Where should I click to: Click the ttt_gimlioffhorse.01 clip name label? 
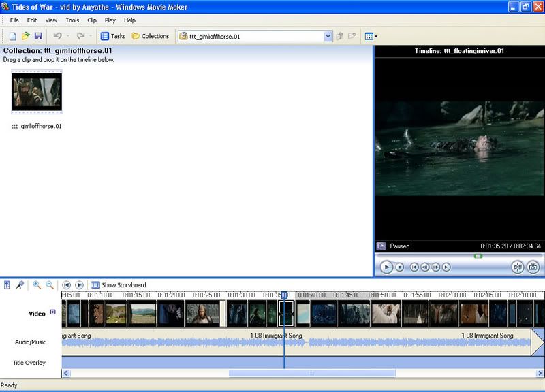(36, 126)
